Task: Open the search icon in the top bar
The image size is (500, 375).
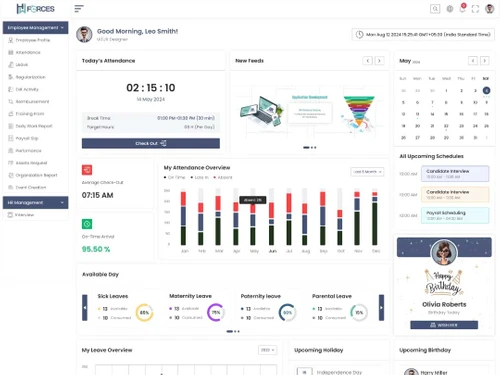Action: click(x=435, y=9)
